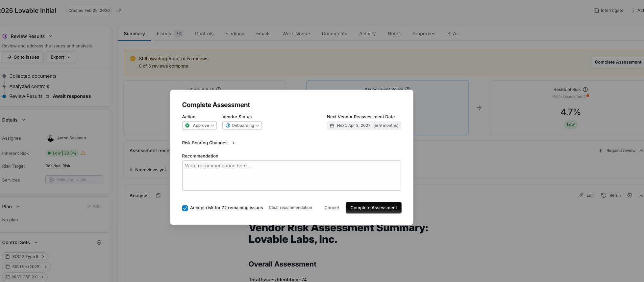Expand Risk Scoring Changes
Viewport: 644px width, 282px height.
[208, 143]
